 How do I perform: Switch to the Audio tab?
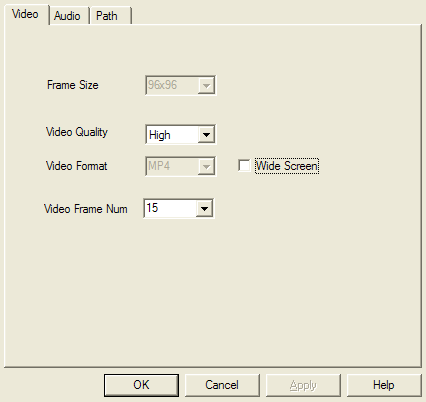[x=68, y=16]
